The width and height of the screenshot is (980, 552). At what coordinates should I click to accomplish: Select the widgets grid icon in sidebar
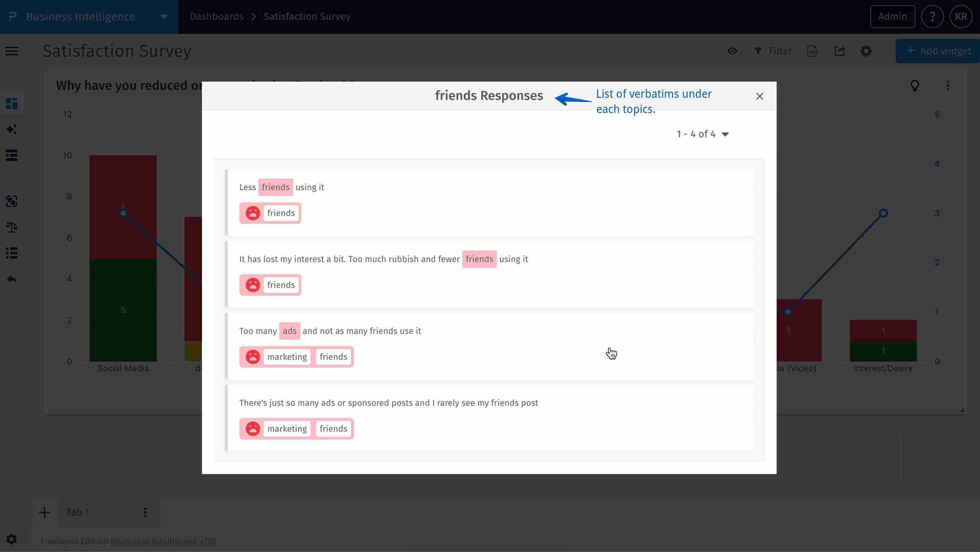tap(11, 103)
